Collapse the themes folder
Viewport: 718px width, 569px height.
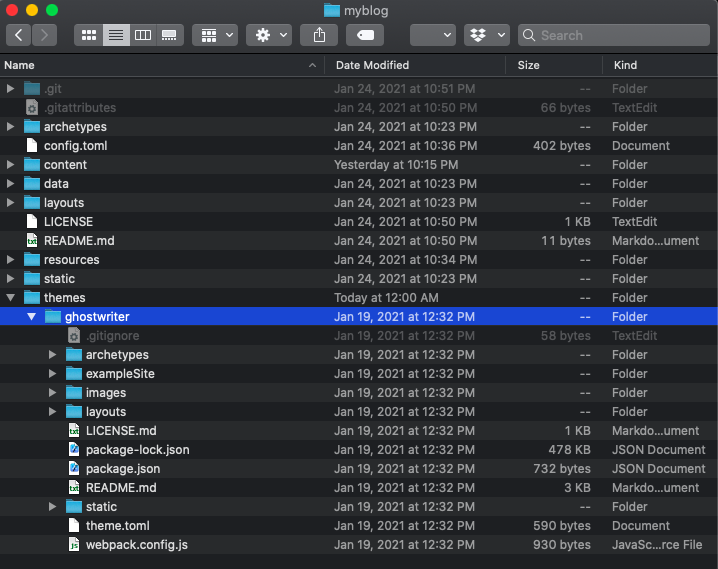tap(10, 298)
